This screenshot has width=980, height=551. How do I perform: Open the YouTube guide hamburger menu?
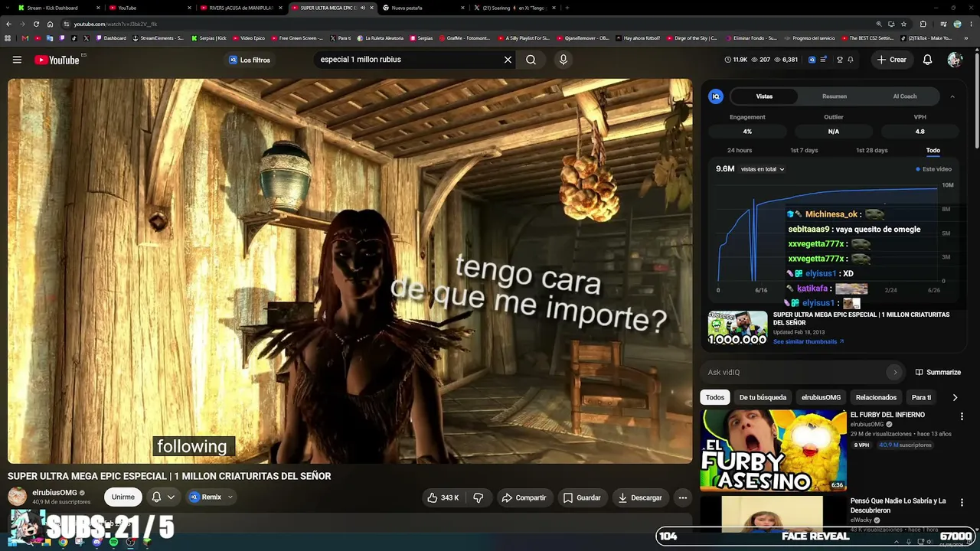coord(17,60)
